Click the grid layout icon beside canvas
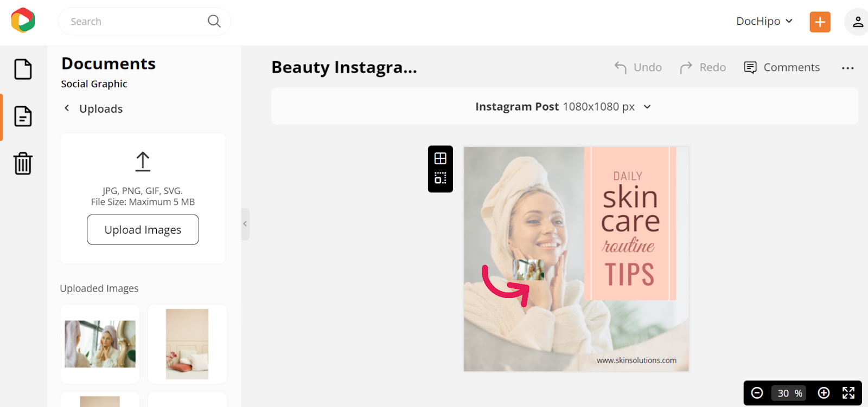The width and height of the screenshot is (868, 407). pos(441,158)
